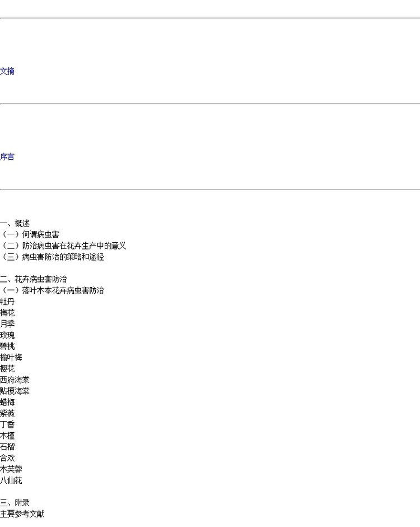The height and width of the screenshot is (527, 420).
Task: Select the 梅花 entry
Action: (7, 313)
